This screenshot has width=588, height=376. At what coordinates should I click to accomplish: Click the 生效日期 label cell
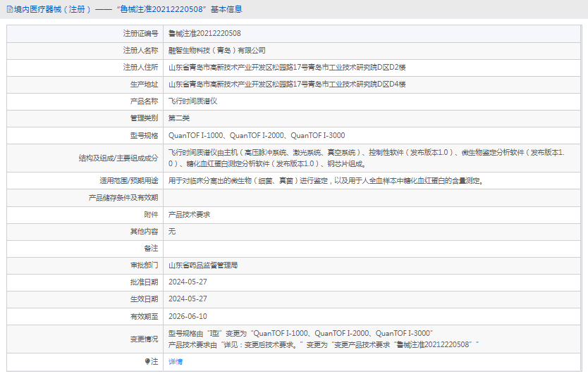click(x=85, y=299)
